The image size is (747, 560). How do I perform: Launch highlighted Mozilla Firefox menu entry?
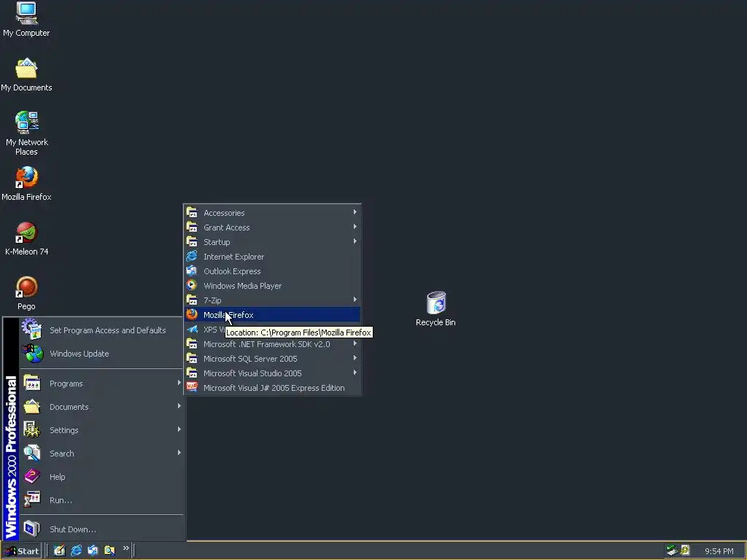(x=272, y=315)
